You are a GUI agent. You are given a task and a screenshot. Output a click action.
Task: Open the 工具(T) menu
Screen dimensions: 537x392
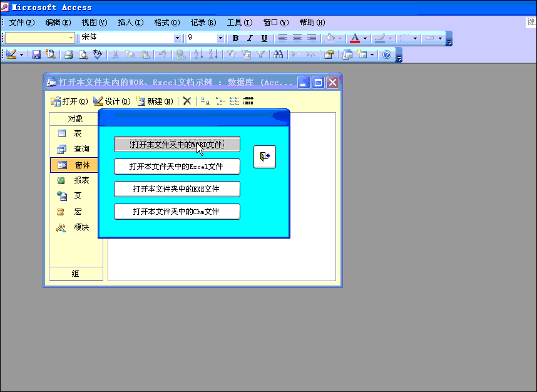pos(240,23)
